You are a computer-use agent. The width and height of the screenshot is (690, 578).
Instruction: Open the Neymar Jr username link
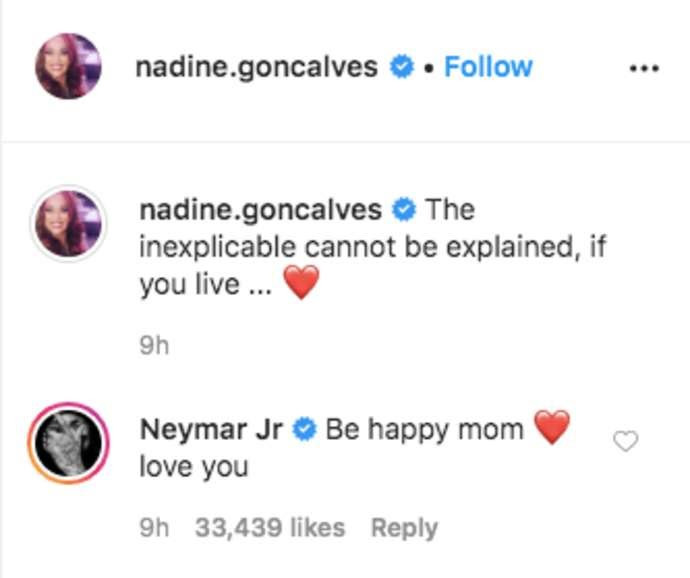tap(212, 429)
